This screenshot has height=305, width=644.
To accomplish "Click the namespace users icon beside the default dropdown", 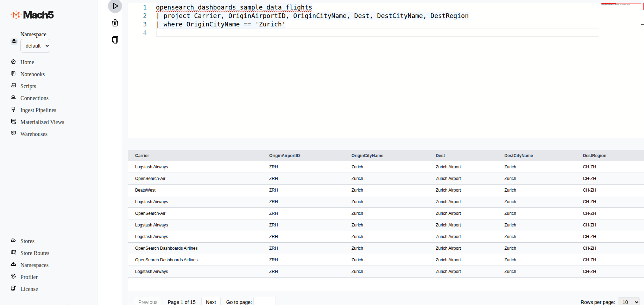I will (14, 41).
